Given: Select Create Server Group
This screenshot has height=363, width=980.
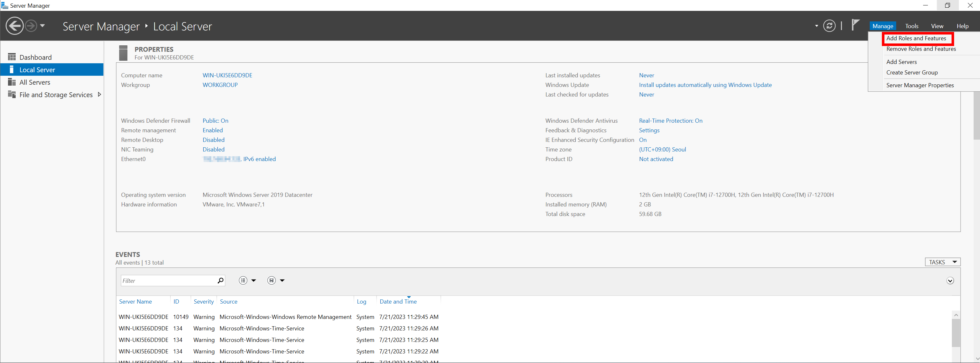Looking at the screenshot, I should click(912, 73).
